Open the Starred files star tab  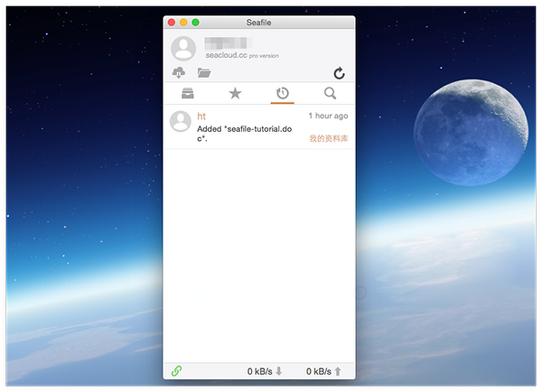pos(235,93)
